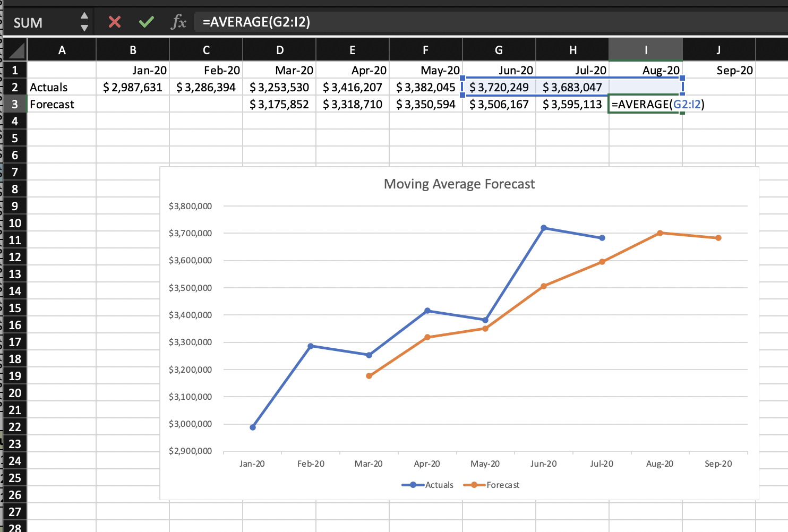Select cell B2 containing $2,987,631
The image size is (788, 532).
point(132,87)
